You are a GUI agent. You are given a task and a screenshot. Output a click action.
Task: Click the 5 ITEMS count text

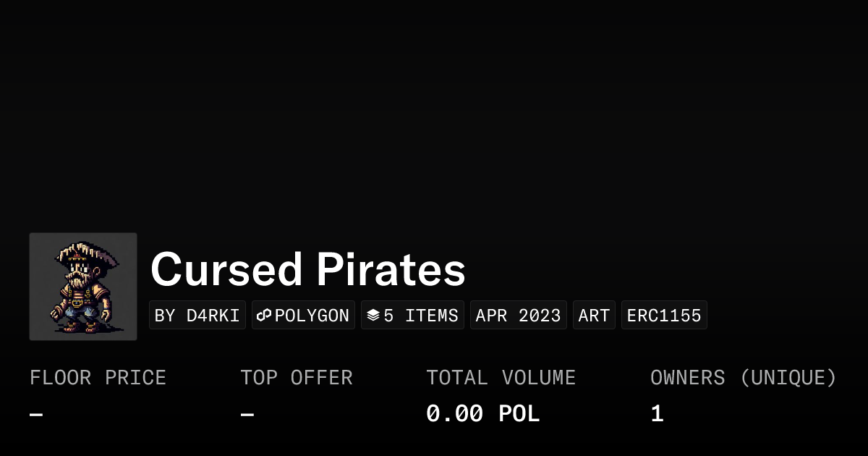421,316
